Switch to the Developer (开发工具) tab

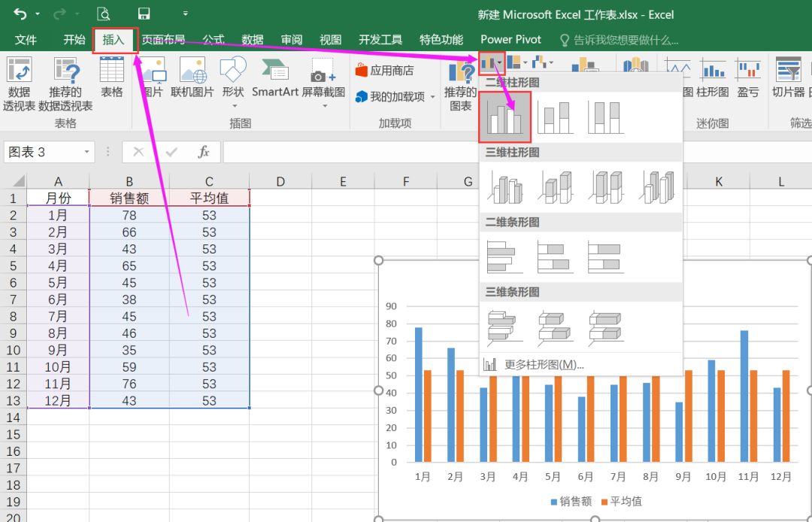tap(380, 40)
